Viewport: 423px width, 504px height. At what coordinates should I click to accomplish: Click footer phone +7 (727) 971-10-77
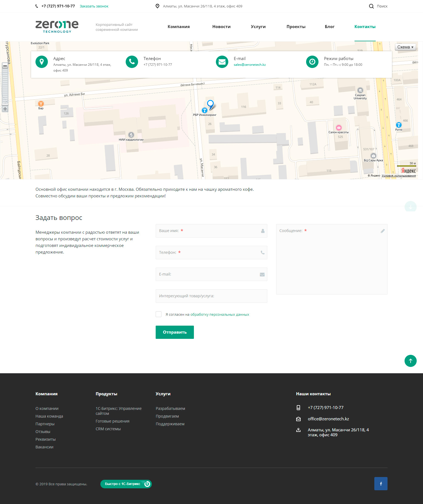tap(326, 408)
